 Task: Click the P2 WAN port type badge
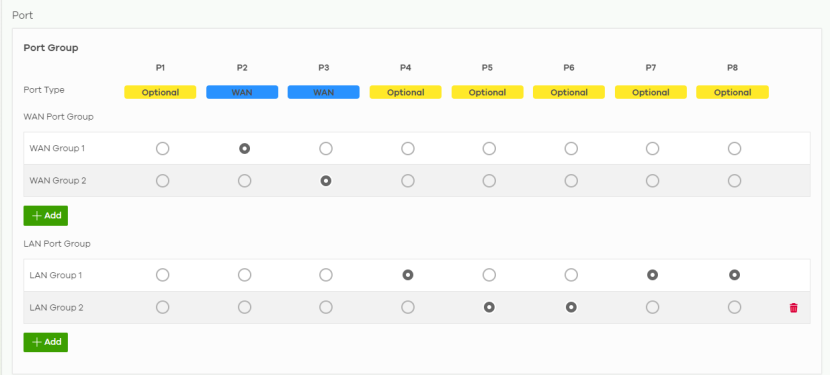click(242, 92)
